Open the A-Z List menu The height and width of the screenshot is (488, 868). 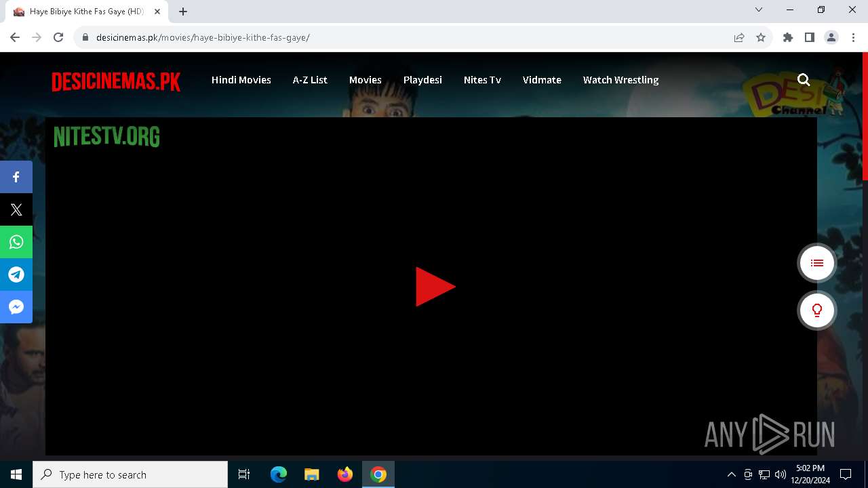[x=310, y=80]
